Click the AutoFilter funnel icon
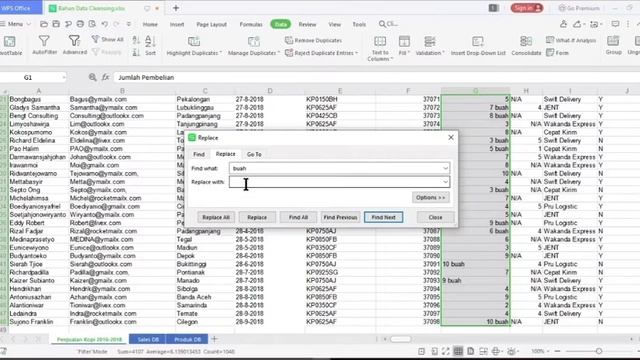The image size is (640, 360). click(44, 41)
